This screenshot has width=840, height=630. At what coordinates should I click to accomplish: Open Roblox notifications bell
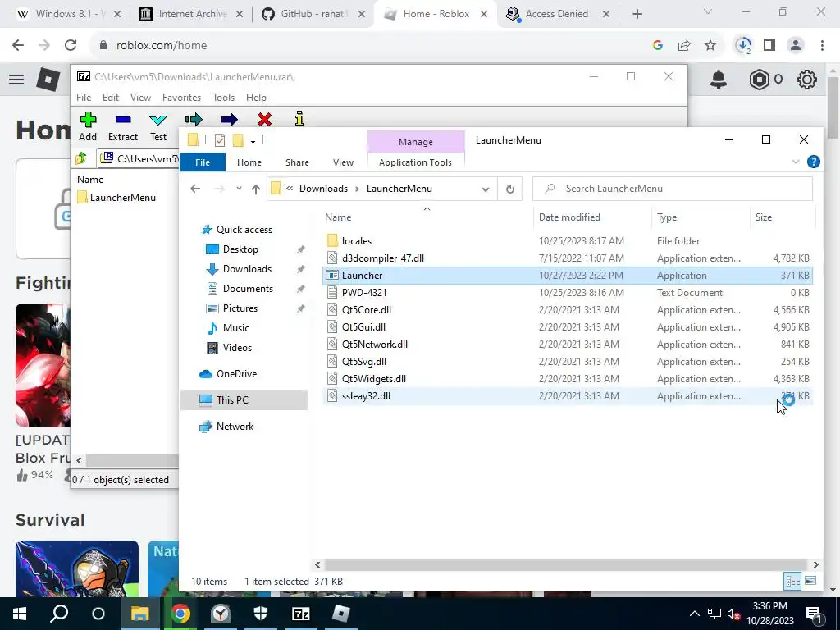tap(719, 80)
